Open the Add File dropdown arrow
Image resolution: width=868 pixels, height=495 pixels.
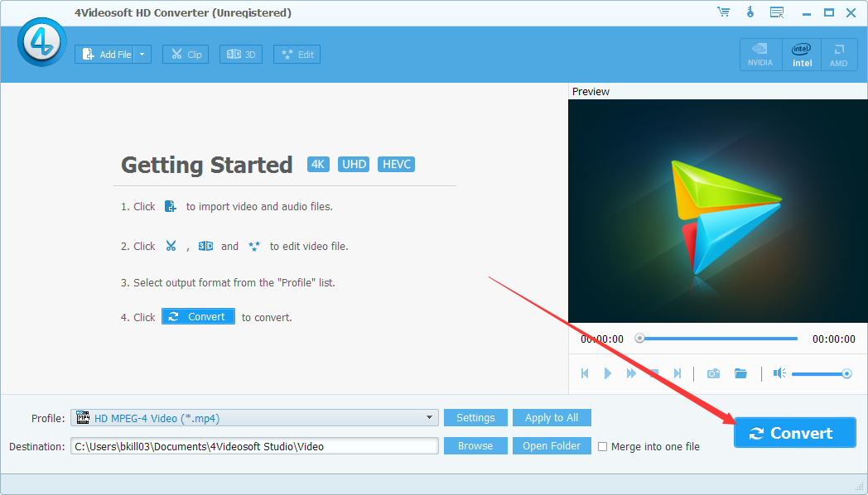142,54
